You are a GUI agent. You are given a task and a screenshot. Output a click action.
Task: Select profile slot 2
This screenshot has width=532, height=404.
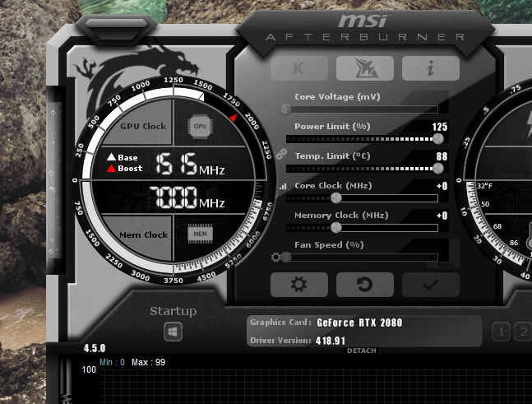(523, 332)
